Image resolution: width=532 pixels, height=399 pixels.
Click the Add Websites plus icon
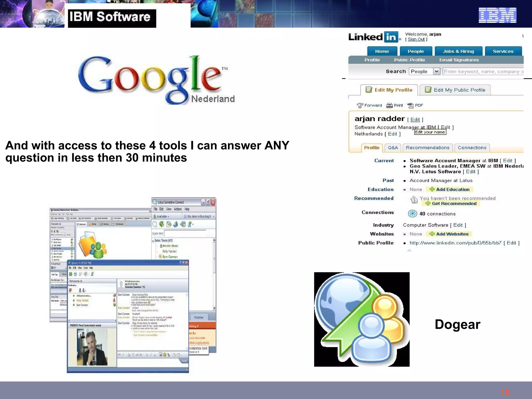coord(432,234)
